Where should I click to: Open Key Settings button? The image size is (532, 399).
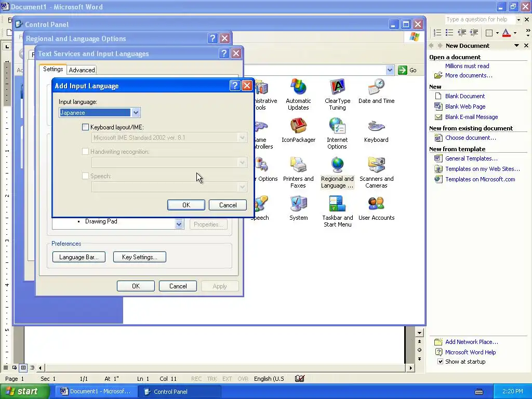[139, 257]
